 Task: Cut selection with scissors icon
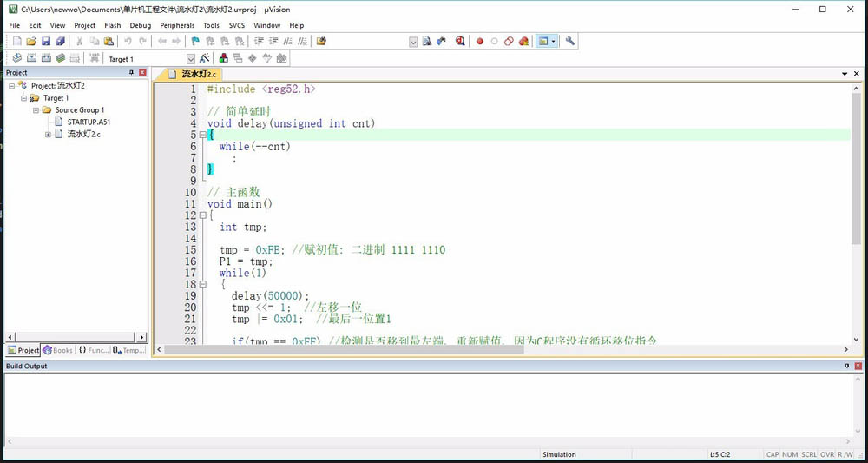click(x=80, y=41)
